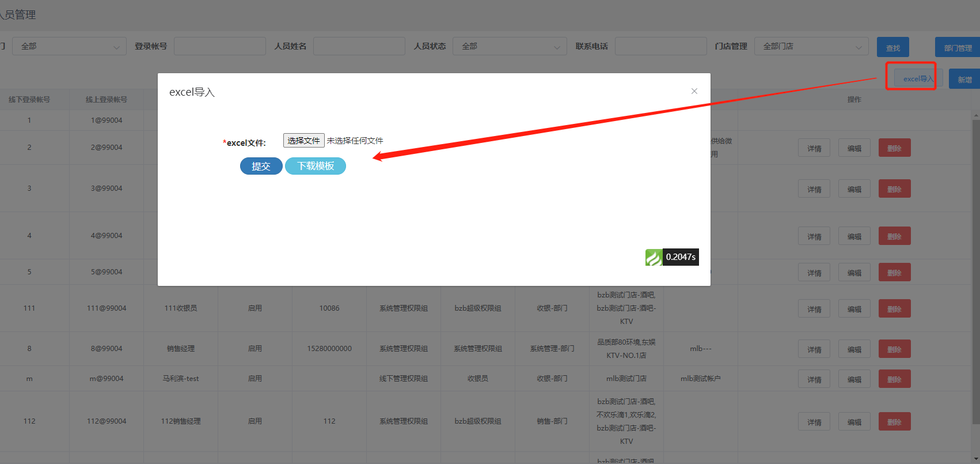Click the green debug timer icon
980x464 pixels.
(x=654, y=257)
